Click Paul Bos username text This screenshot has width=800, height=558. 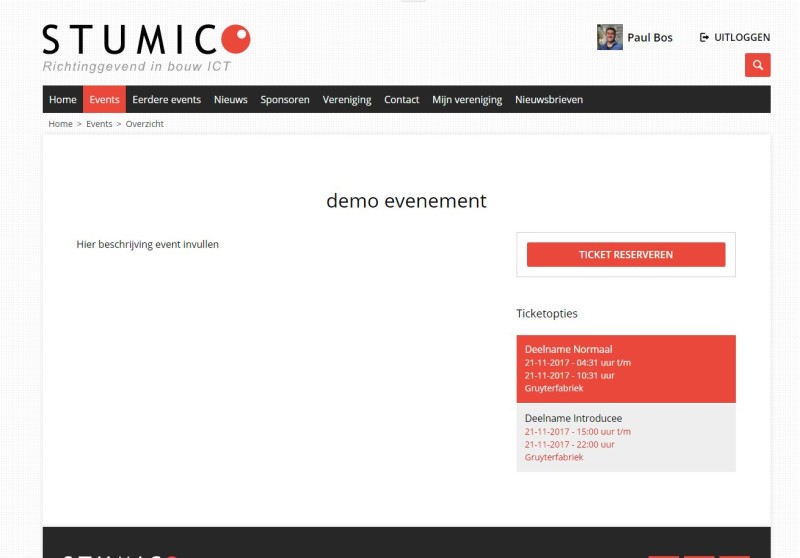tap(650, 38)
